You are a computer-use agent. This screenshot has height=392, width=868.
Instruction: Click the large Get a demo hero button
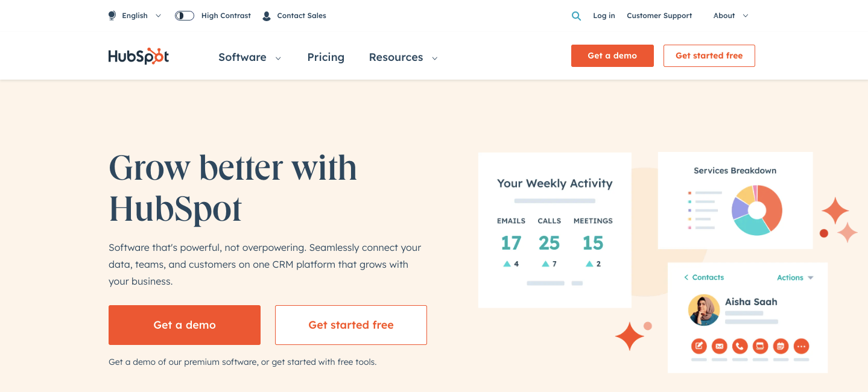(185, 325)
